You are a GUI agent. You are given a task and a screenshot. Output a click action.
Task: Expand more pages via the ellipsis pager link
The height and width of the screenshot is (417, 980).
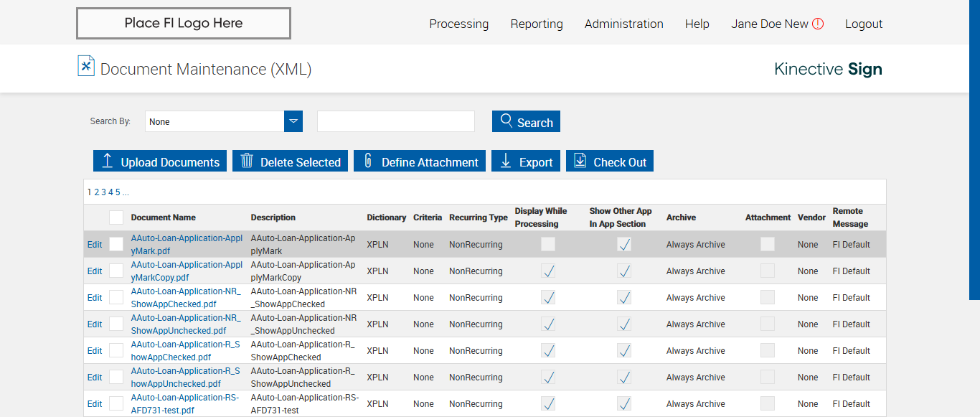point(126,192)
